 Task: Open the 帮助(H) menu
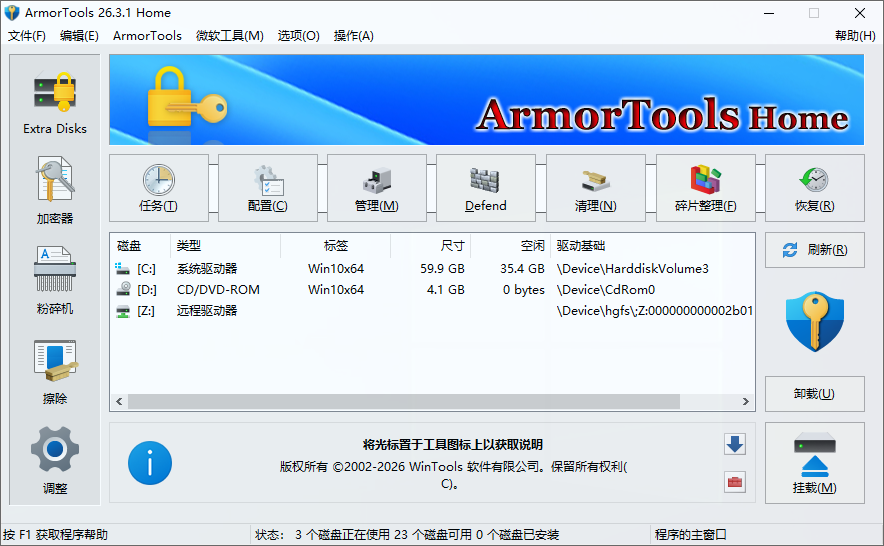click(855, 36)
